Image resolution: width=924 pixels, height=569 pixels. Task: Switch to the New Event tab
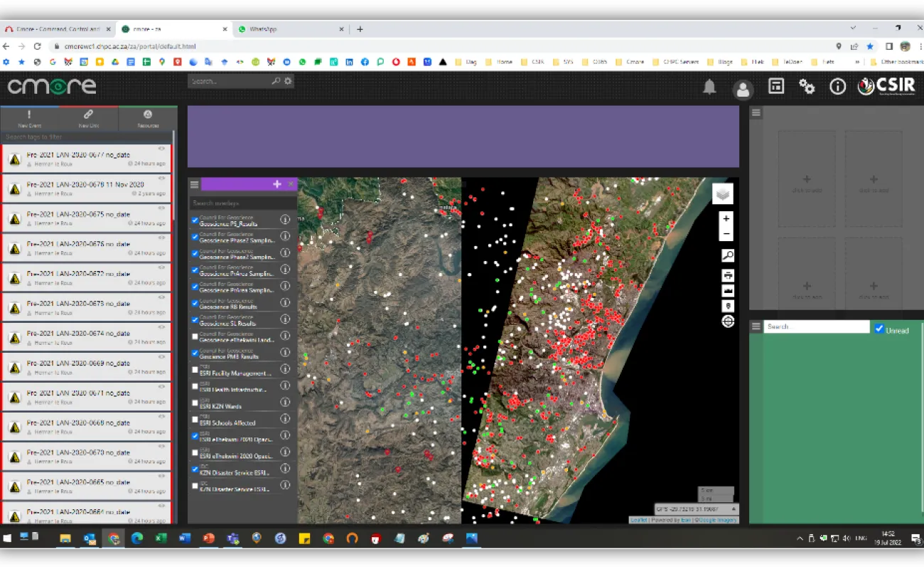point(30,118)
